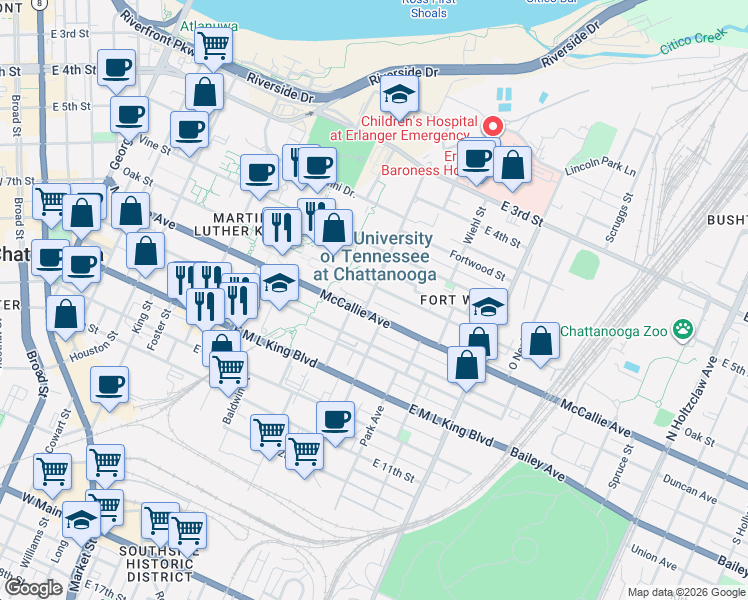
Task: Select the Fortwood St street label
Action: (x=478, y=265)
